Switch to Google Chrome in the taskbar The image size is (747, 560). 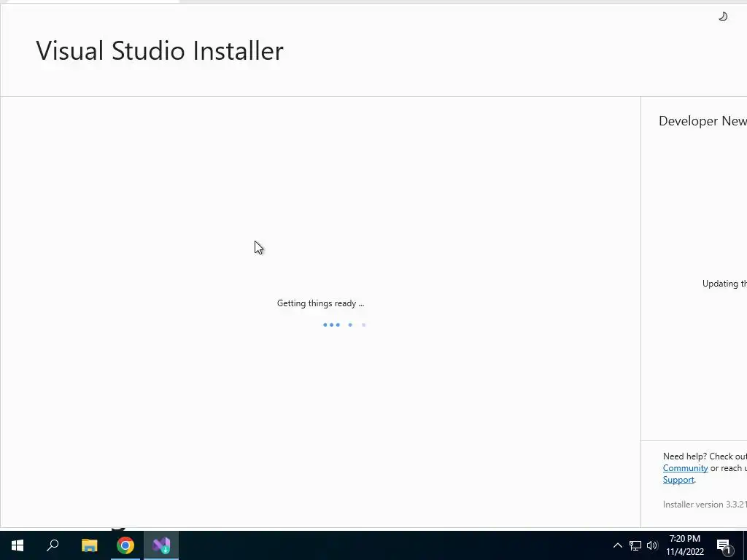point(125,545)
